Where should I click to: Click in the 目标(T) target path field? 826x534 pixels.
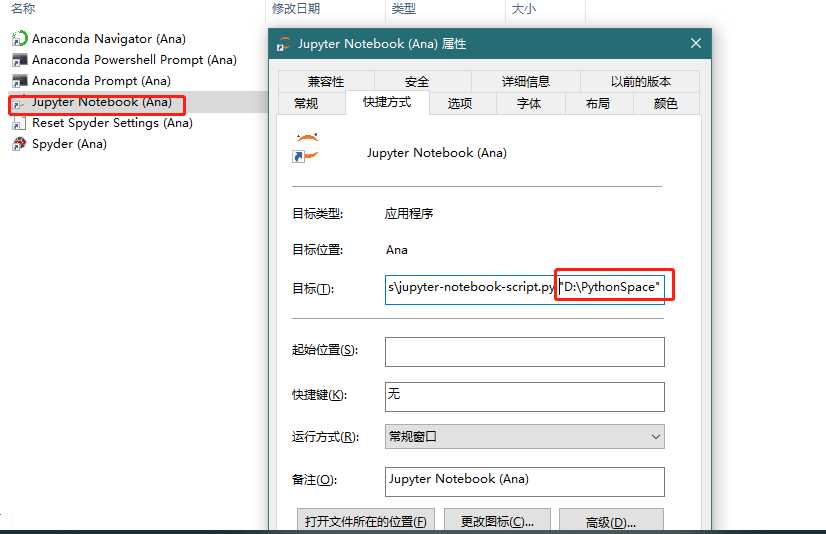pyautogui.click(x=525, y=289)
